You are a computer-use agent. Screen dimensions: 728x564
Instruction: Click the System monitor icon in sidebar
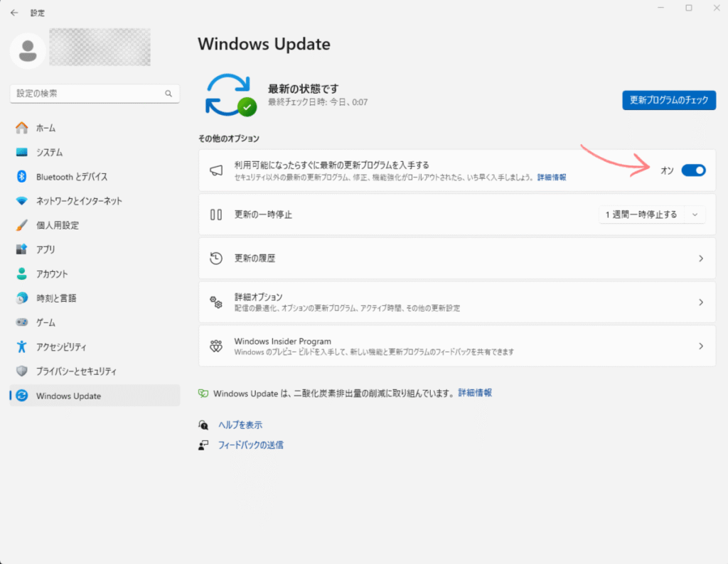[x=22, y=152]
